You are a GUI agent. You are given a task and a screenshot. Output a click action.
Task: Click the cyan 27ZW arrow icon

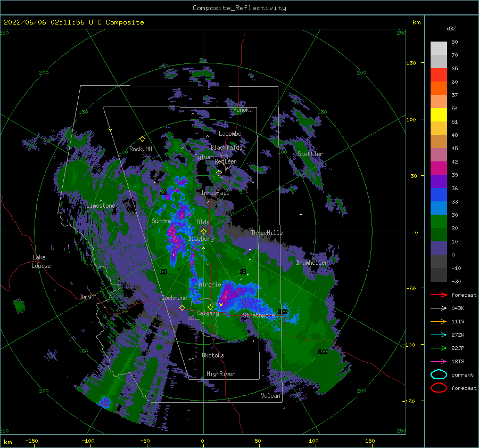click(439, 335)
